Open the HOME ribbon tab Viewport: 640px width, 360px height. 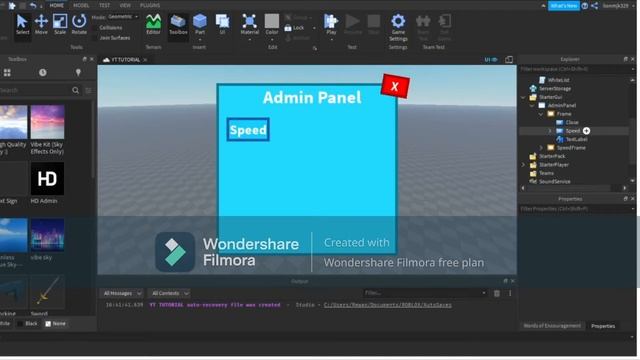56,5
